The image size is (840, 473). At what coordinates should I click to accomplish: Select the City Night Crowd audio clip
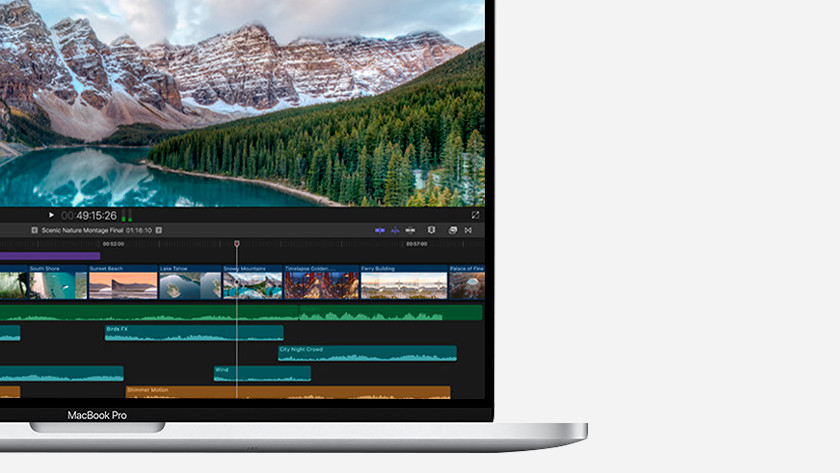tap(368, 353)
